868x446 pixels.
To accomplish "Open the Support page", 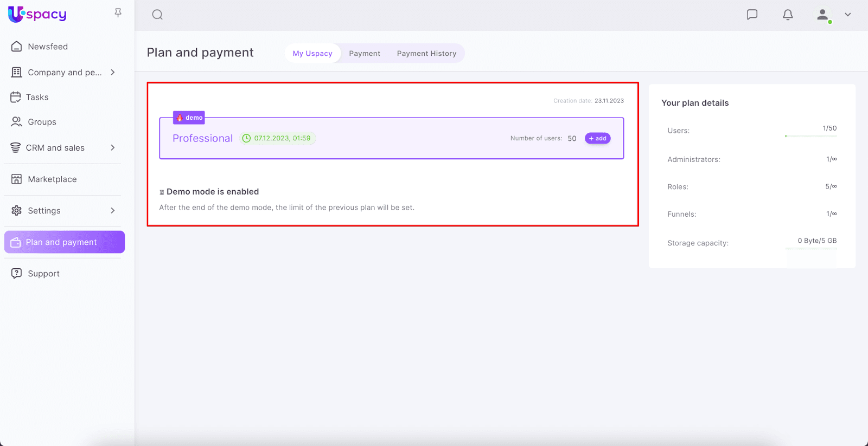I will click(x=43, y=274).
